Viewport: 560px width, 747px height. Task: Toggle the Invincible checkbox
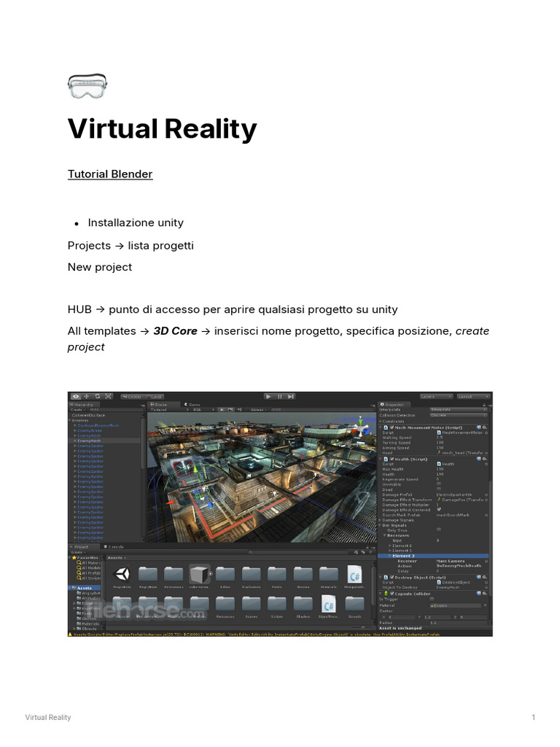coord(438,484)
